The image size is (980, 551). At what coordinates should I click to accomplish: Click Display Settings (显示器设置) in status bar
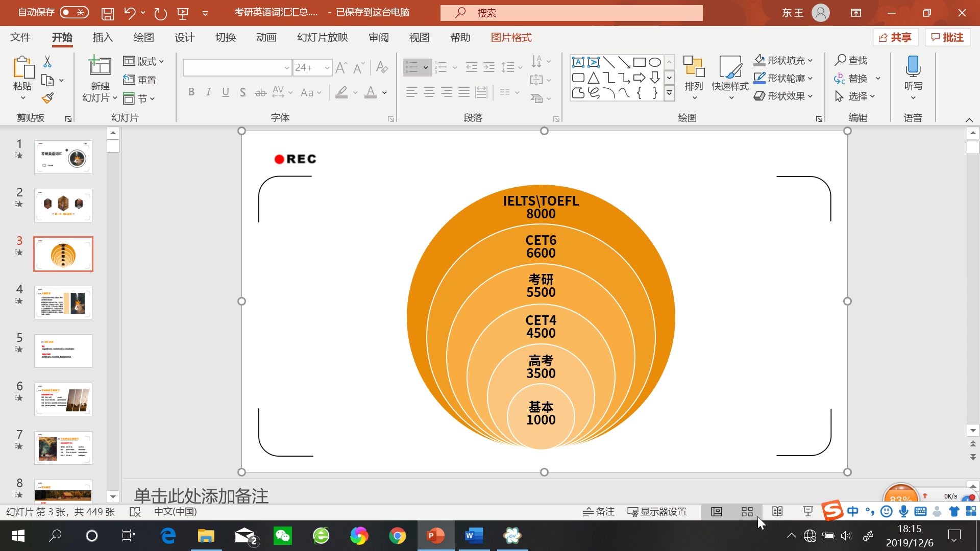(657, 512)
